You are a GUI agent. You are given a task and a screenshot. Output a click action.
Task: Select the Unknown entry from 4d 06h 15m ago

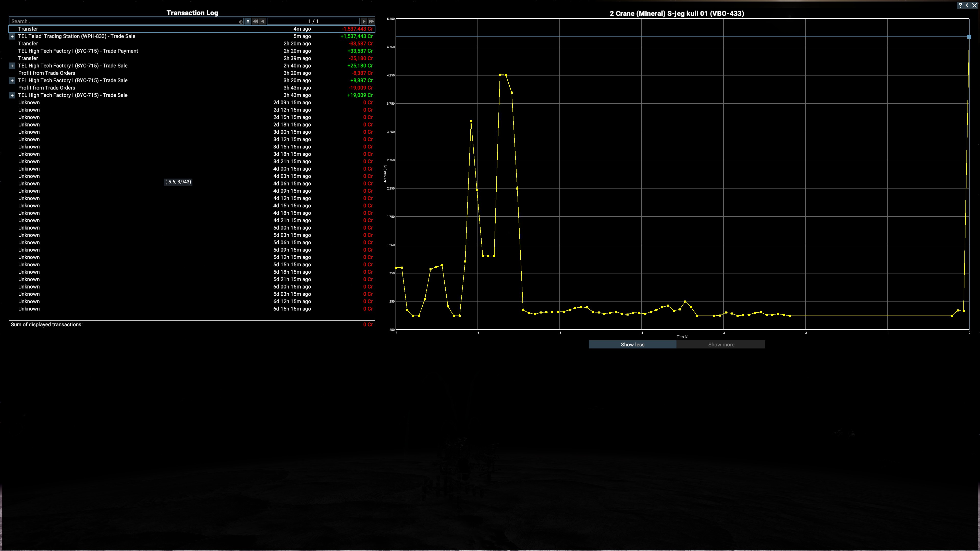(192, 184)
